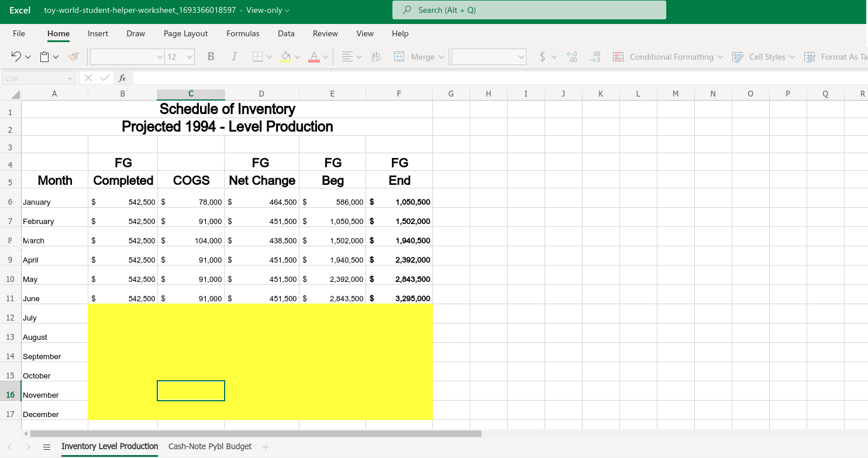Click the Undo arrow icon
The image size is (868, 458).
tap(16, 57)
